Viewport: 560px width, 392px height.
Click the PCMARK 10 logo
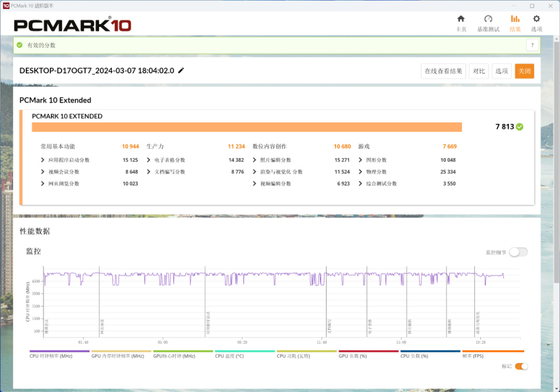click(73, 25)
